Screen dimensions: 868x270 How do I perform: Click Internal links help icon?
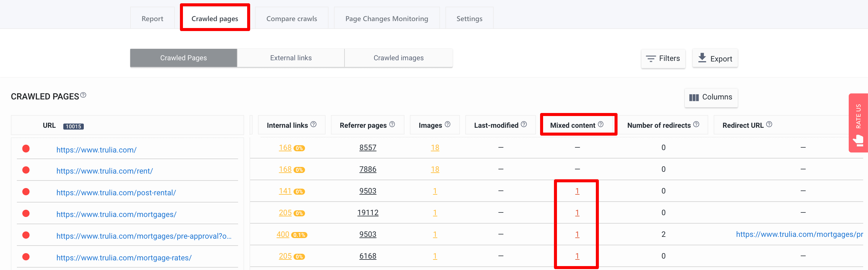coord(313,124)
